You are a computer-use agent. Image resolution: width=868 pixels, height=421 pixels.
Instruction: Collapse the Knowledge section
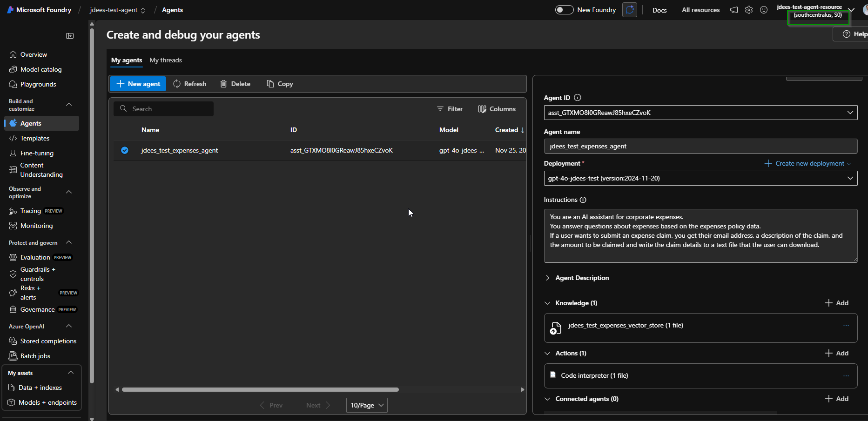coord(547,303)
